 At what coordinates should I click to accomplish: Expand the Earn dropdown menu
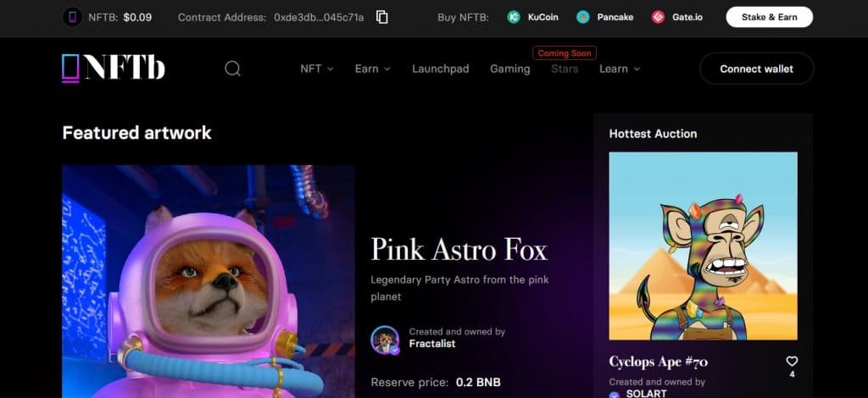[372, 69]
